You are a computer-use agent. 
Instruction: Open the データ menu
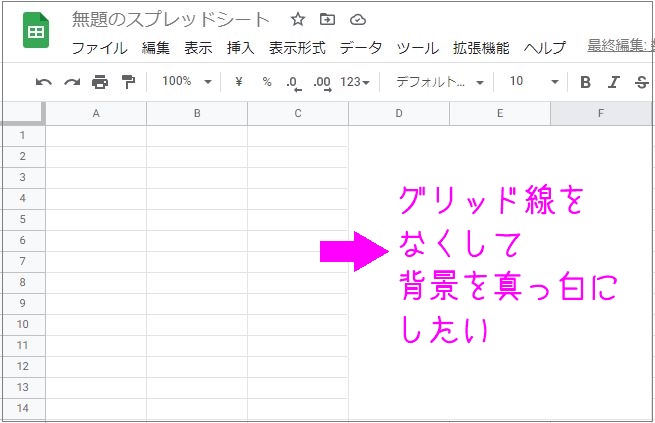click(x=360, y=47)
